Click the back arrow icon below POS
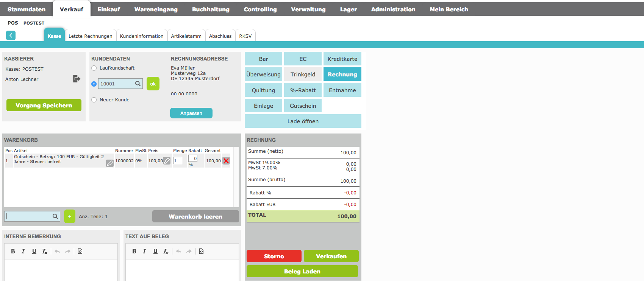 11,36
